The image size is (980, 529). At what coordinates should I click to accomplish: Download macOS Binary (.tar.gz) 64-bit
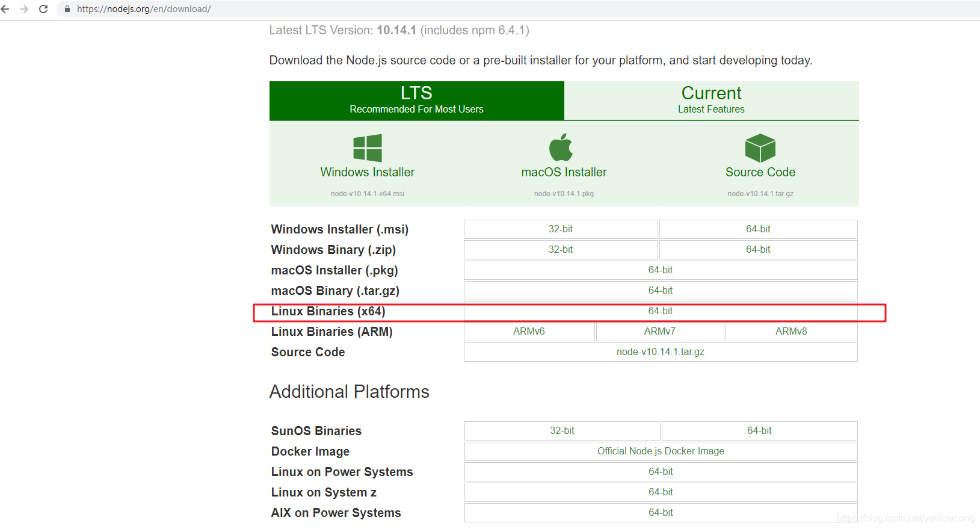point(661,291)
